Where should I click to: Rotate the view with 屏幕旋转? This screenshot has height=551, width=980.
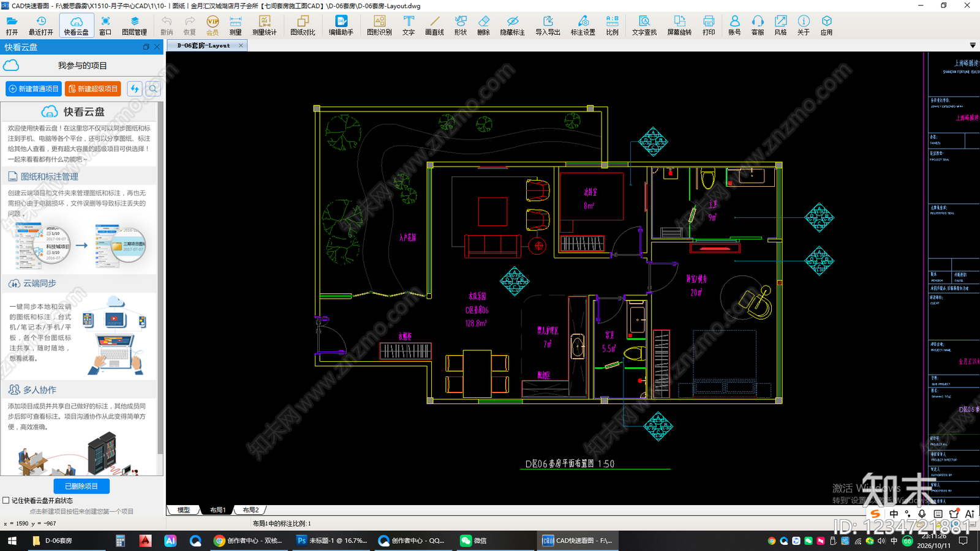click(679, 26)
